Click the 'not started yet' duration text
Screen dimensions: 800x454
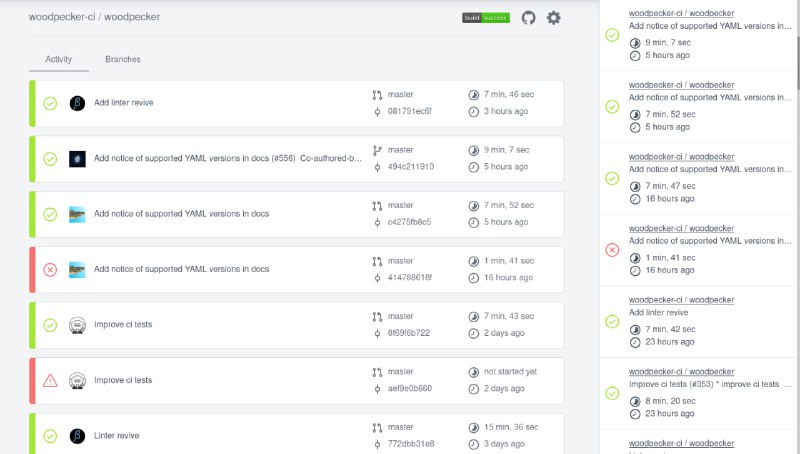pos(510,372)
